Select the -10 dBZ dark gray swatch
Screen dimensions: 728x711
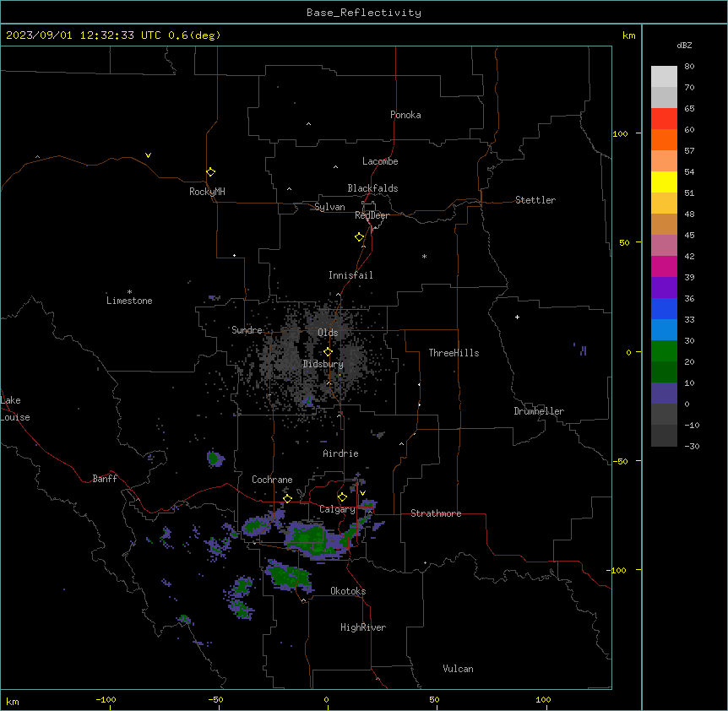pyautogui.click(x=664, y=436)
